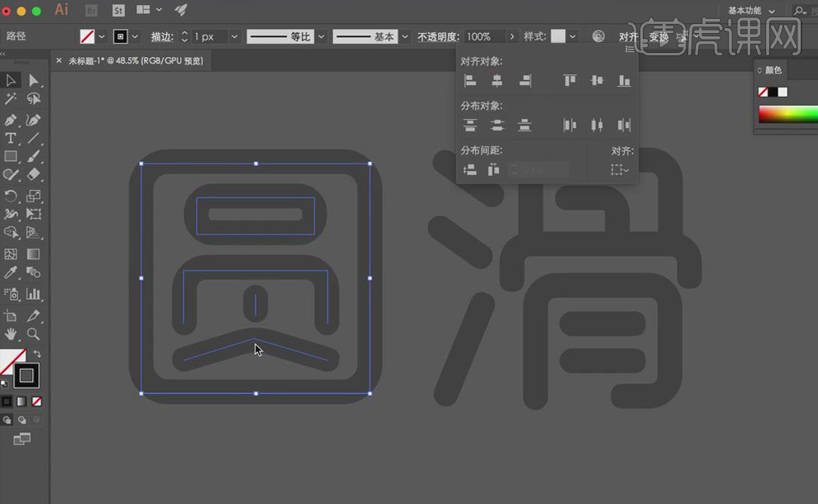The height and width of the screenshot is (504, 818).
Task: Switch to Gradient fill mode
Action: [22, 402]
